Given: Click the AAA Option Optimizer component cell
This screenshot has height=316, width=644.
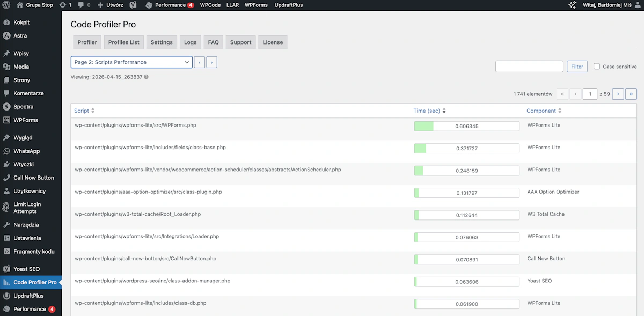Looking at the screenshot, I should pos(553,192).
